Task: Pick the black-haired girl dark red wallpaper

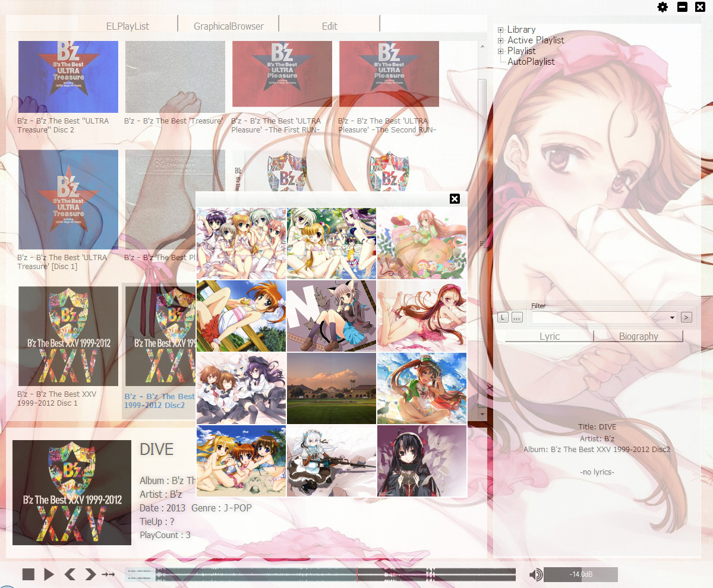Action: 422,461
